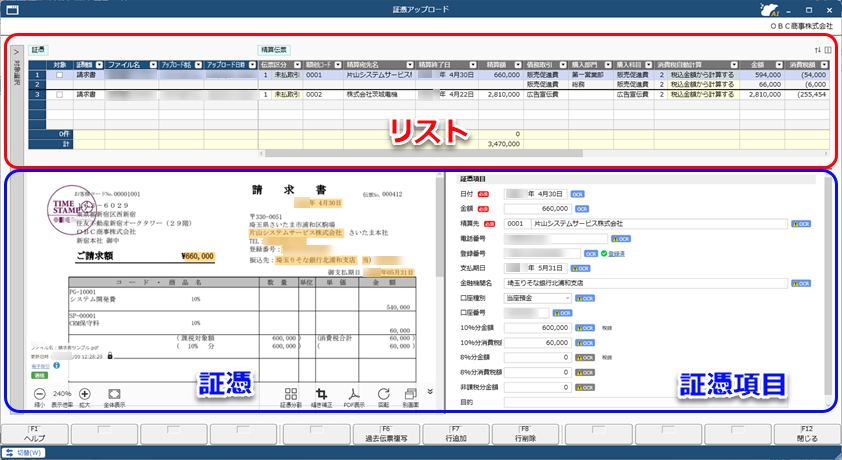This screenshot has width=842, height=460.
Task: Click OCR warning badge next to 10%分消費税
Action: (x=585, y=343)
